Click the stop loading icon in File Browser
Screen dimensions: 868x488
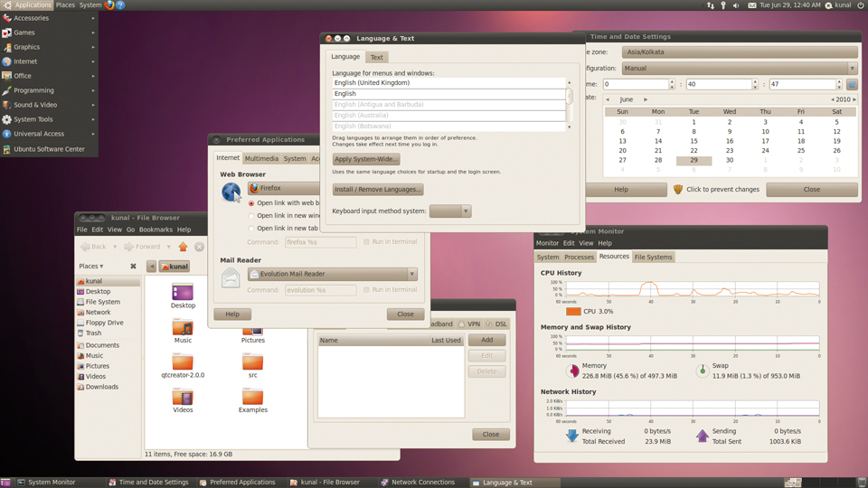(199, 247)
